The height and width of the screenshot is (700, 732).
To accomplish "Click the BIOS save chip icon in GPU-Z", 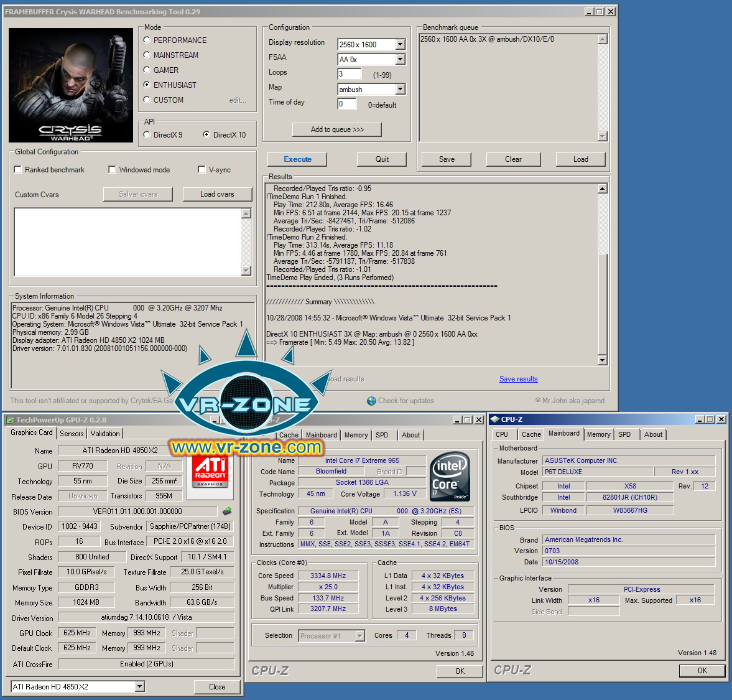I will click(x=227, y=511).
